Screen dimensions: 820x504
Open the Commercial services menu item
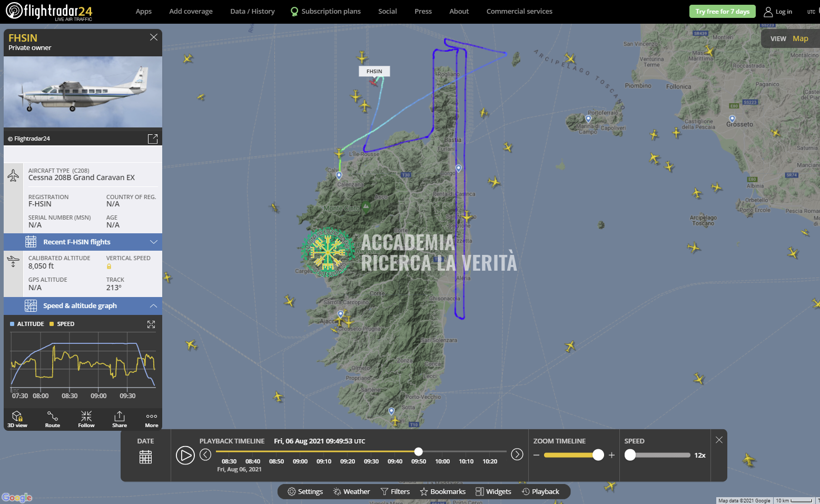(519, 12)
